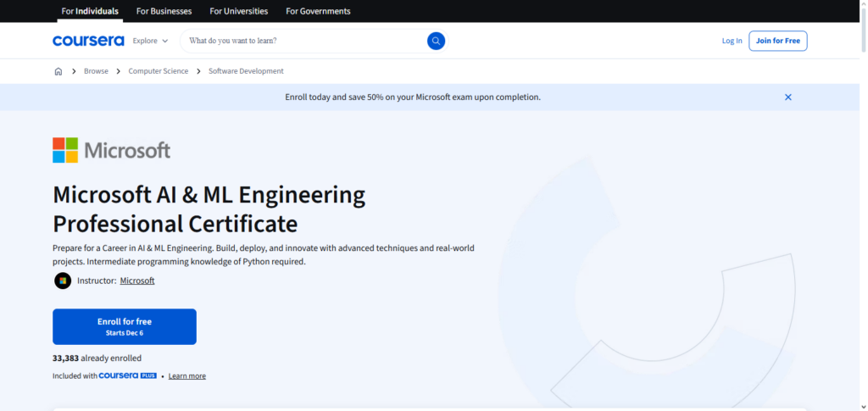The width and height of the screenshot is (868, 411).
Task: Click the Coursera Plus logo
Action: coord(128,375)
